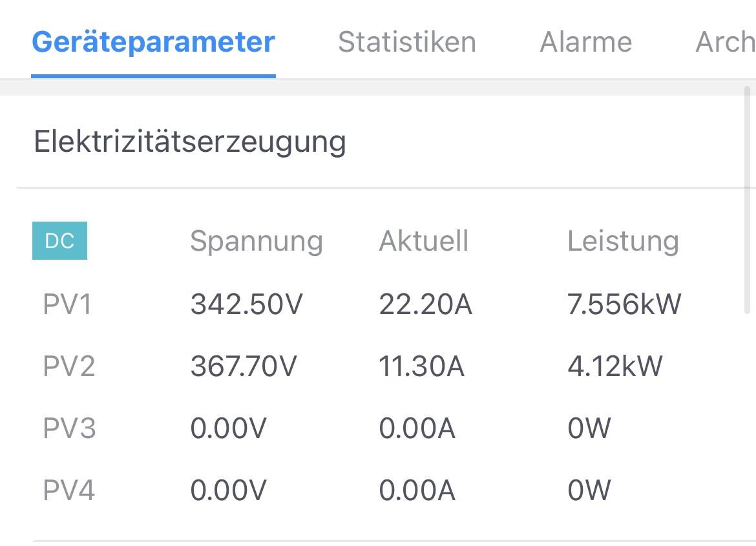
Task: Select the PV2 power value 4.12kW
Action: pos(615,366)
